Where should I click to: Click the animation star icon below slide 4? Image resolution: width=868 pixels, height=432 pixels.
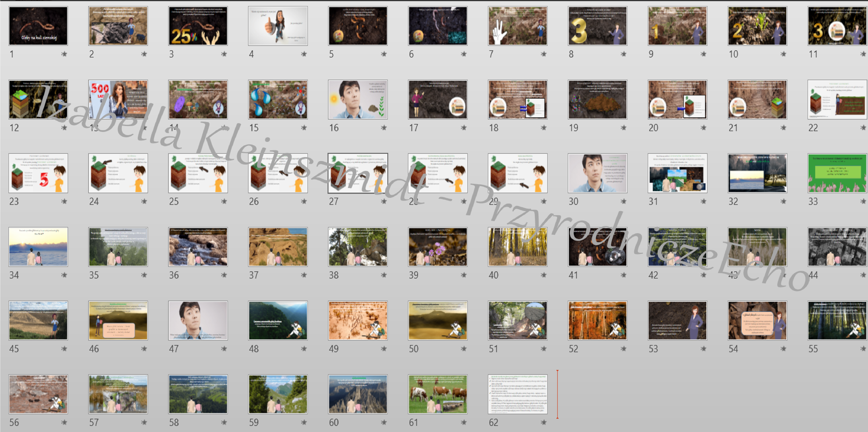pos(304,54)
